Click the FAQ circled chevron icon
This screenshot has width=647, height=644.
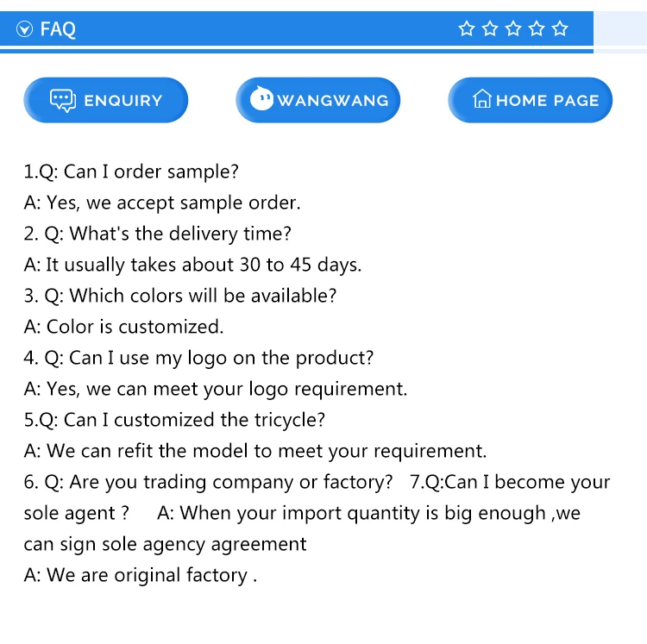pyautogui.click(x=24, y=29)
